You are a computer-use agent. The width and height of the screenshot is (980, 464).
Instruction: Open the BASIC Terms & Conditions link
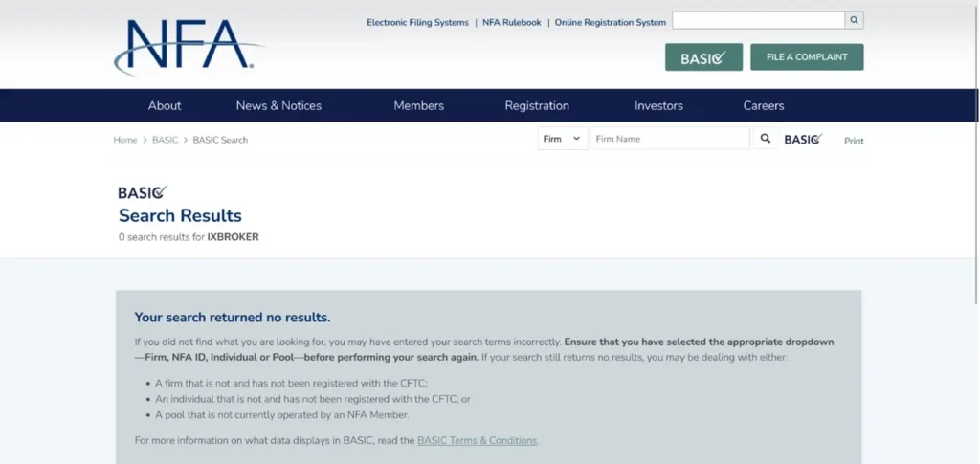[477, 440]
